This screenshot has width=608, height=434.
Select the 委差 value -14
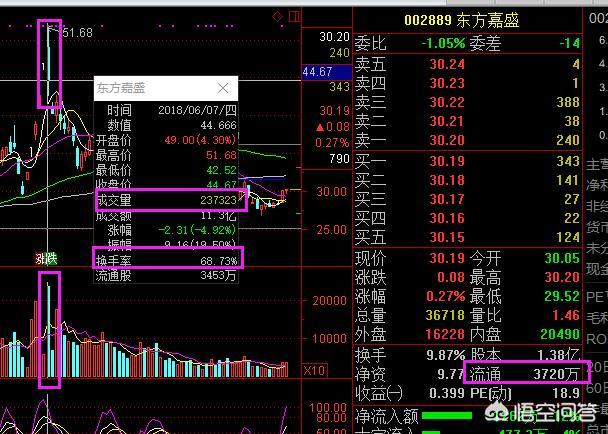pyautogui.click(x=569, y=43)
